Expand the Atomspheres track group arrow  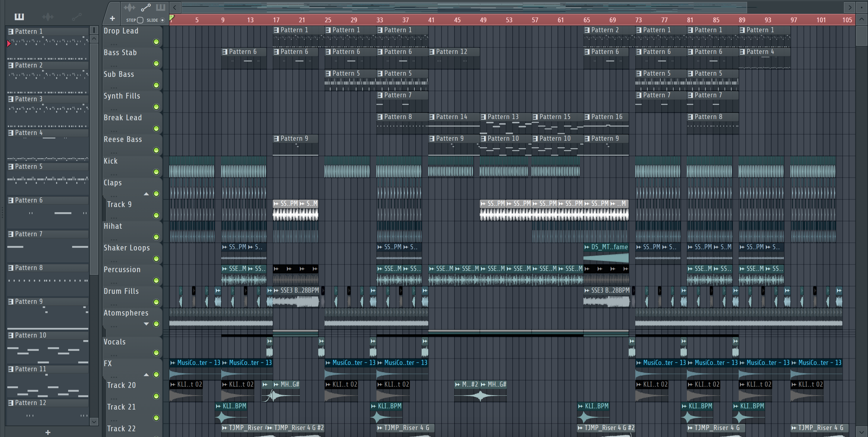146,324
